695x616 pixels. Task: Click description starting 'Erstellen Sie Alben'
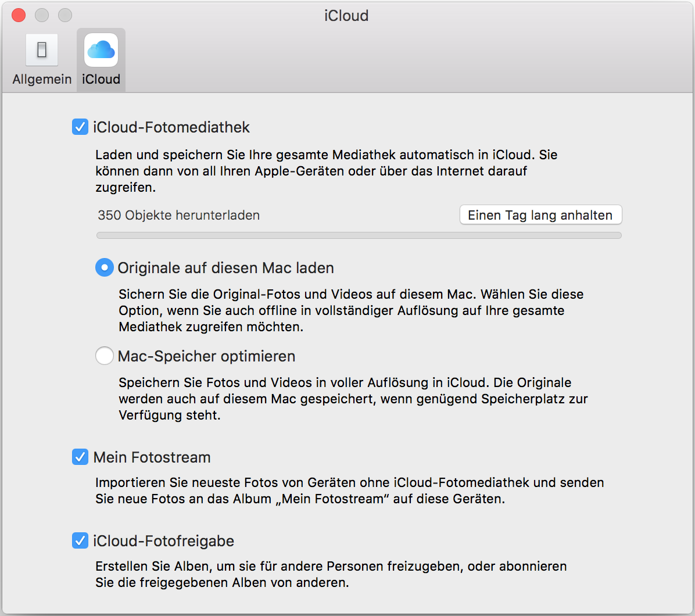(x=331, y=574)
